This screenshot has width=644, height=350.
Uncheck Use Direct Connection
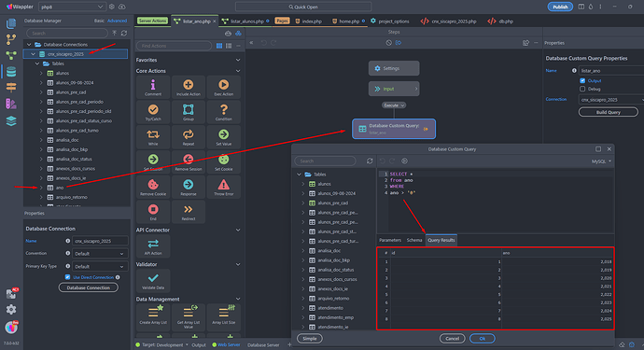click(68, 277)
